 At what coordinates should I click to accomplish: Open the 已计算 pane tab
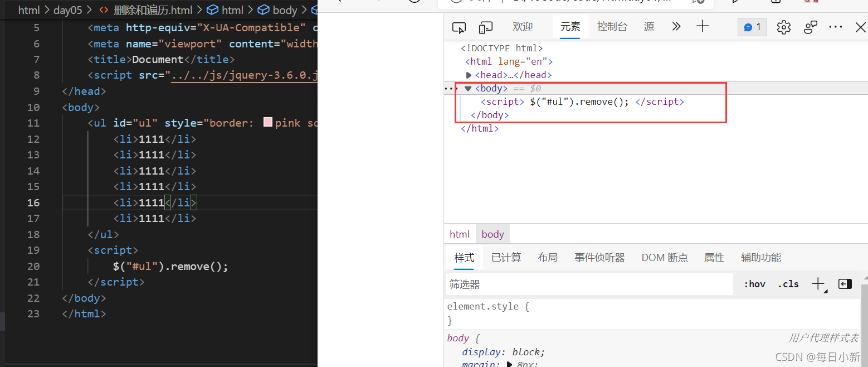coord(506,258)
